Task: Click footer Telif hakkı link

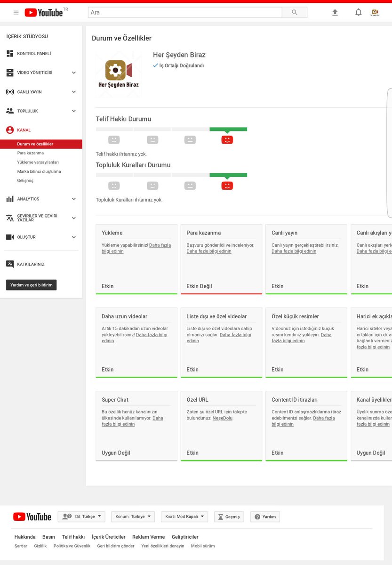Action: pyautogui.click(x=73, y=537)
